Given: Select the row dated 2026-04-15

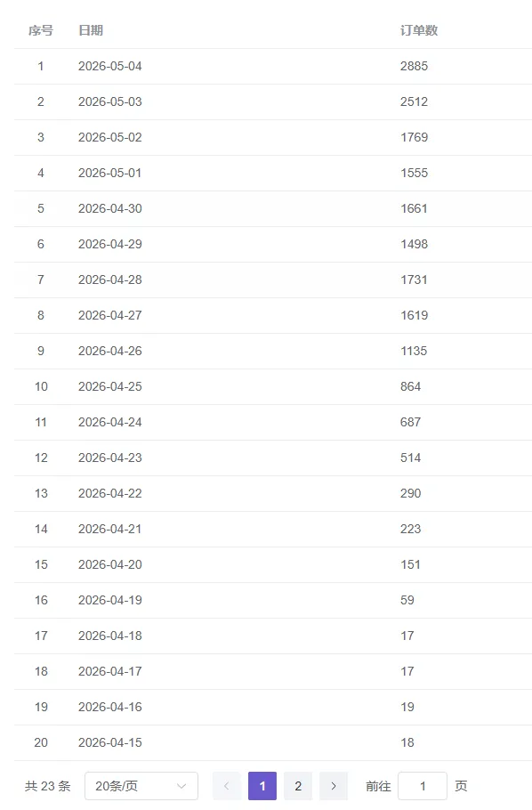Looking at the screenshot, I should point(273,743).
